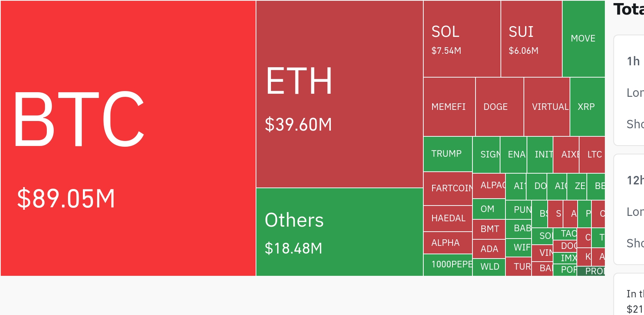
Task: Select the 1000PEPE tile
Action: point(447,265)
